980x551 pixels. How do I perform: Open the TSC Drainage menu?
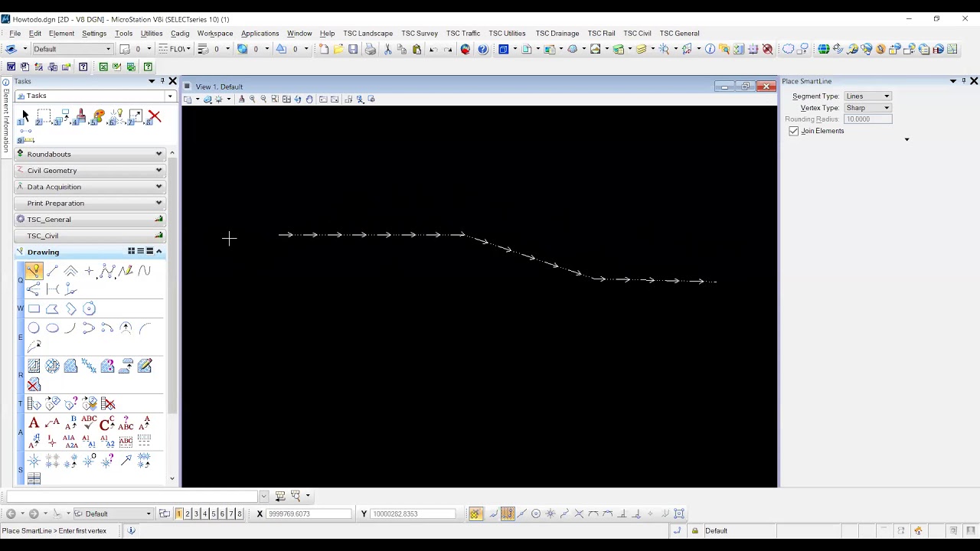(x=557, y=34)
